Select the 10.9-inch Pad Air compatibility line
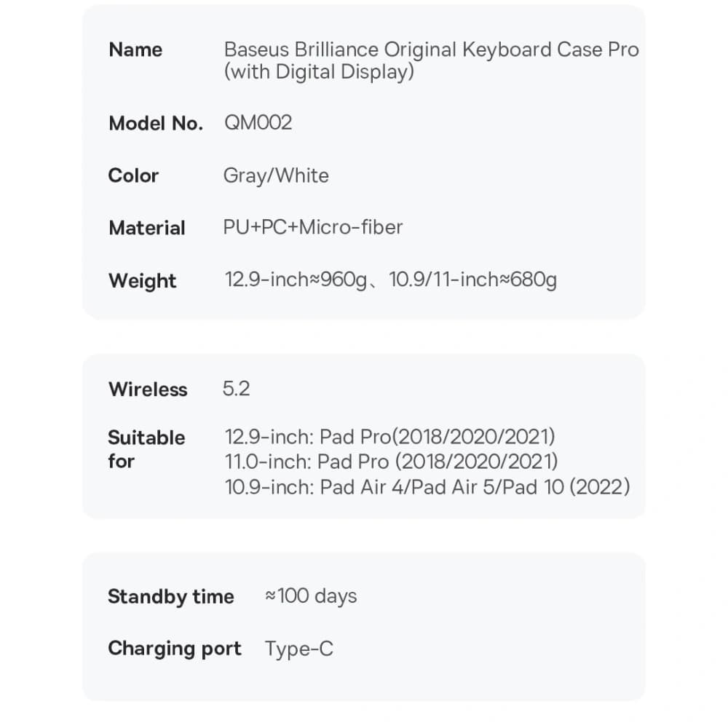 [x=427, y=487]
